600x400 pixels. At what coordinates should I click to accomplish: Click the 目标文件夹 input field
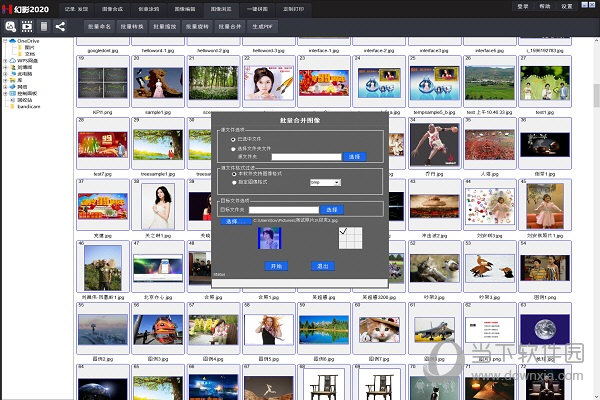tap(284, 208)
